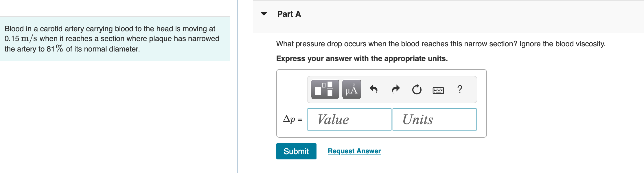Viewport: 644px width, 173px height.
Task: Collapse the Part A section triangle
Action: 264,14
